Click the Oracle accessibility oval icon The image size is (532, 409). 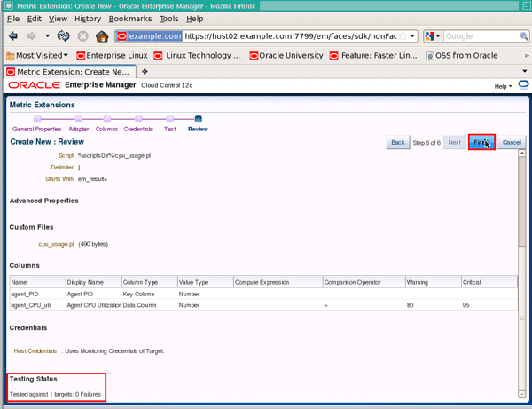point(523,85)
